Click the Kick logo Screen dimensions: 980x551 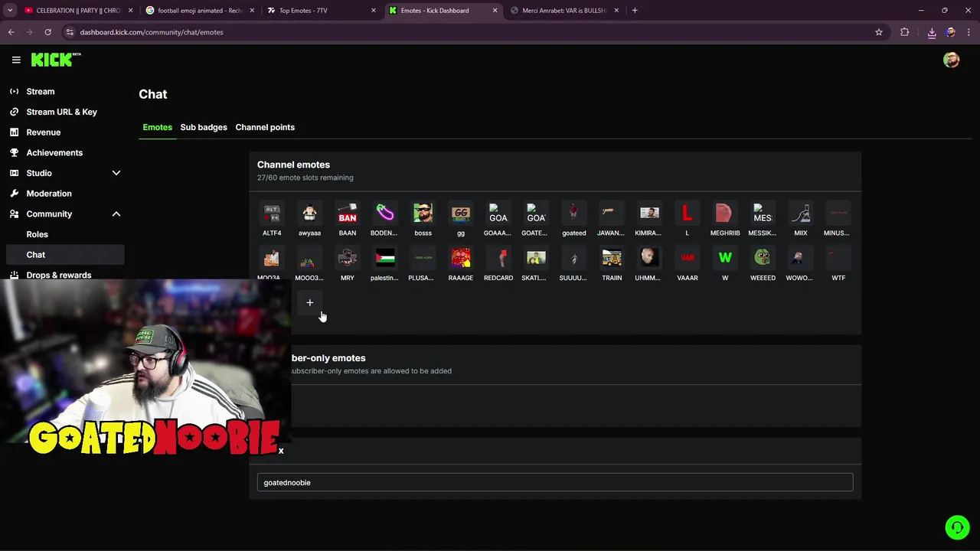pyautogui.click(x=56, y=60)
